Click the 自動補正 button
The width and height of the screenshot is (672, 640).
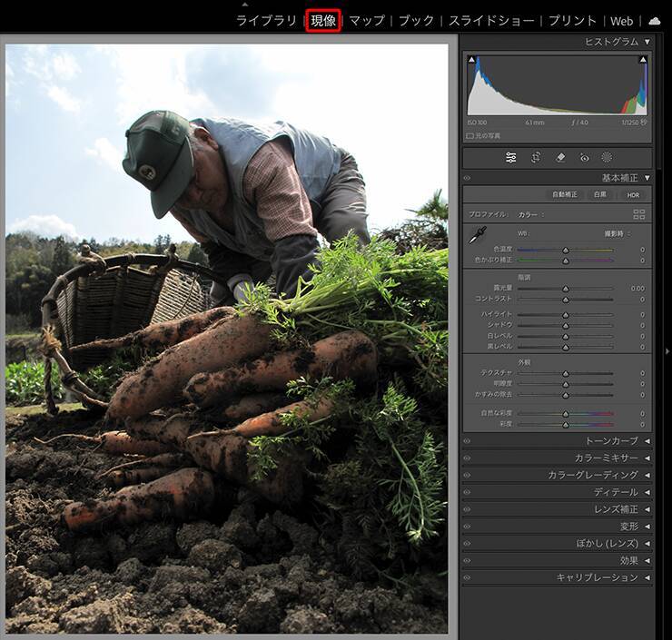[x=564, y=194]
